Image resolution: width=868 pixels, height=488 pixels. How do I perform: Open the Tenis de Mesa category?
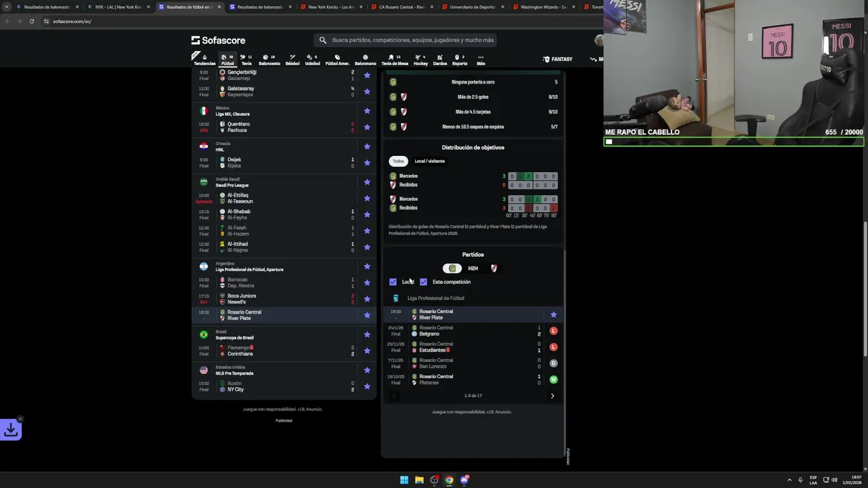(x=395, y=60)
